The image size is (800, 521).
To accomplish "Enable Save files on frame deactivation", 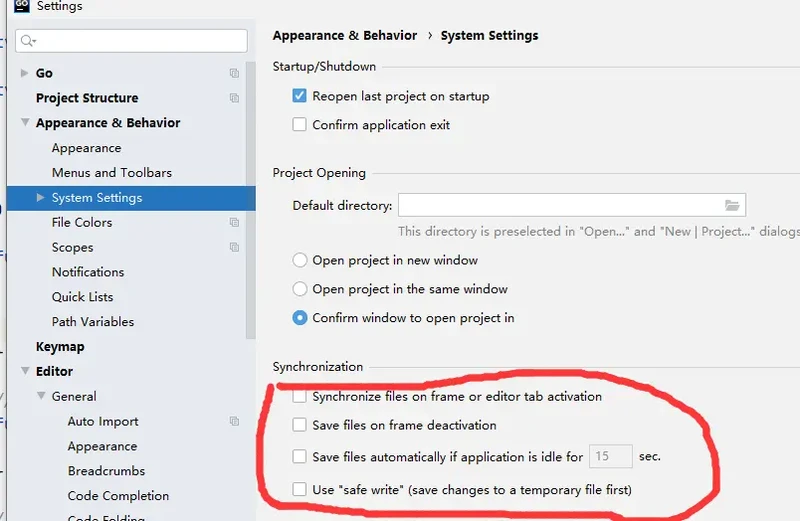I will coord(299,425).
